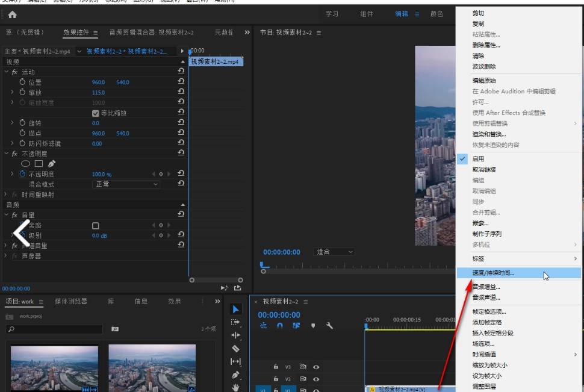This screenshot has height=392, width=584.
Task: Select the free draw bezier mask pen
Action: point(52,164)
